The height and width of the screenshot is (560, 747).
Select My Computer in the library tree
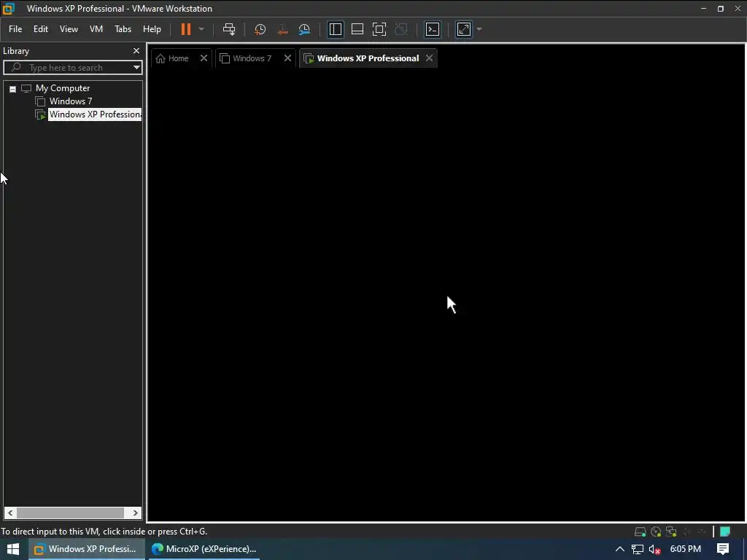(63, 88)
